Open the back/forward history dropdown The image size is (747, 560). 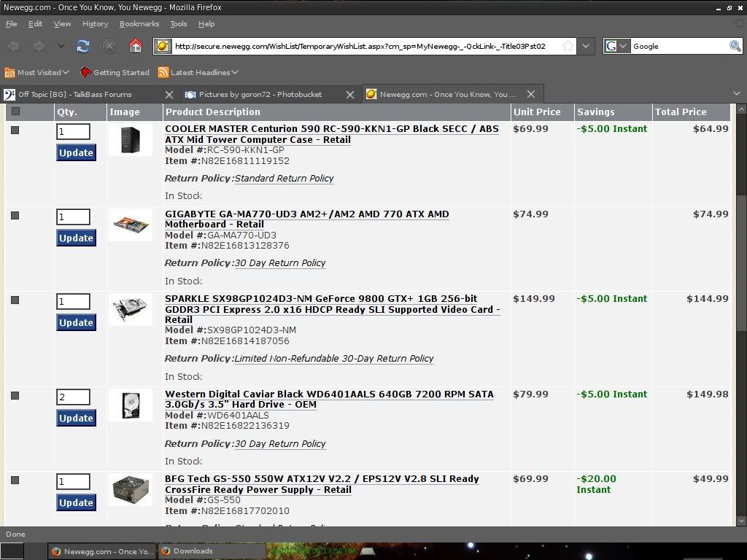pyautogui.click(x=61, y=46)
